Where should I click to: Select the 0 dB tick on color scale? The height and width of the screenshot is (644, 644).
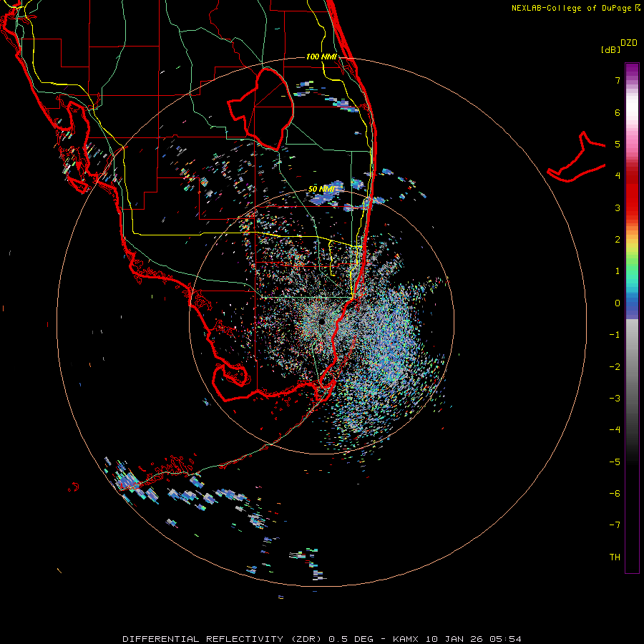(618, 303)
